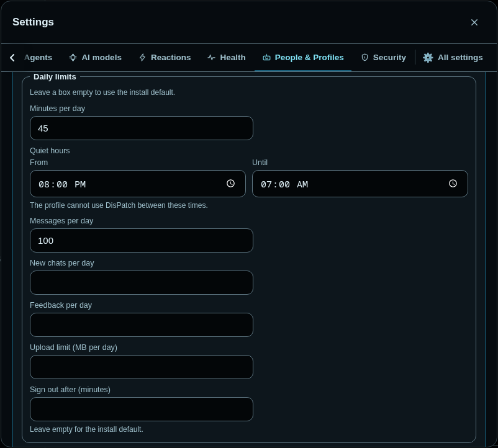Click the Health pulse icon

point(212,58)
